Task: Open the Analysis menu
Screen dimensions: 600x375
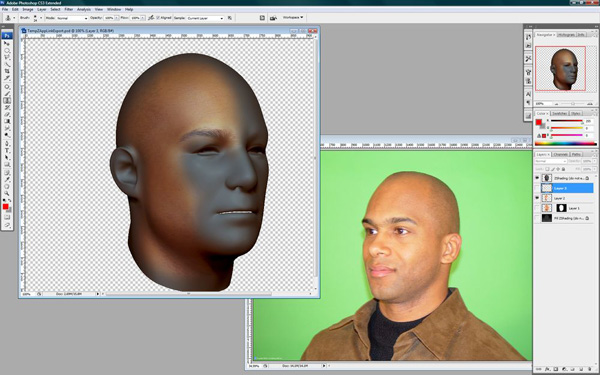Action: coord(84,9)
